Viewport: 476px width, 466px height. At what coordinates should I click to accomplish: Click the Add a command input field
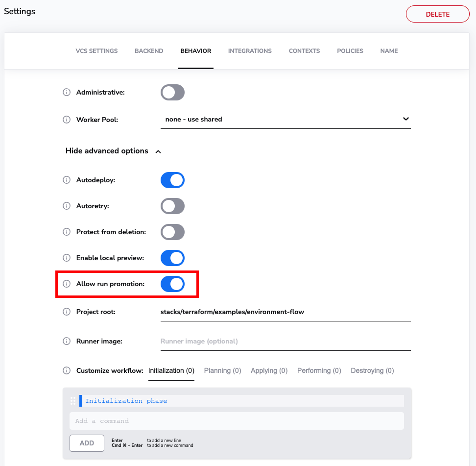pyautogui.click(x=237, y=420)
